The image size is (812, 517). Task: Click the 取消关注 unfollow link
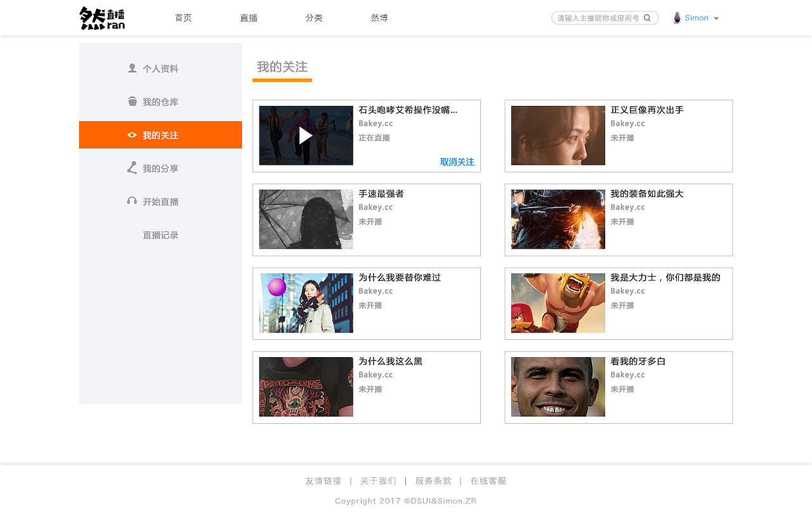457,162
